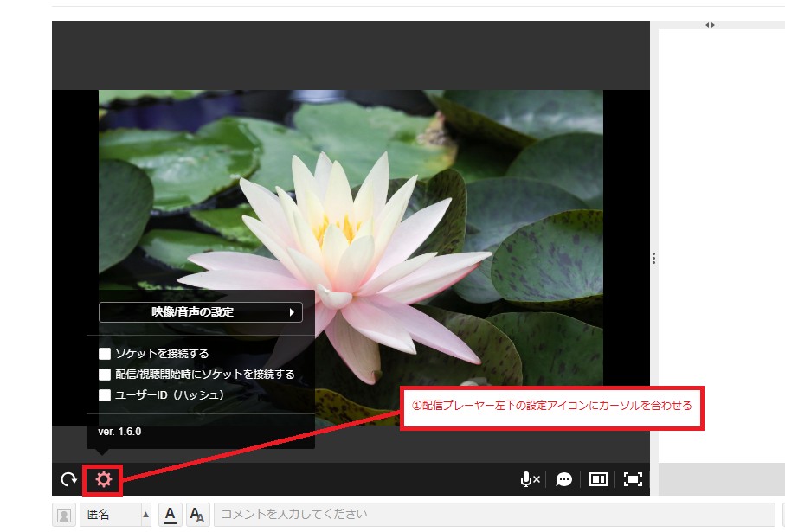
Task: Check 配信/視聴開始時にソケットを接続する option
Action: [x=105, y=375]
